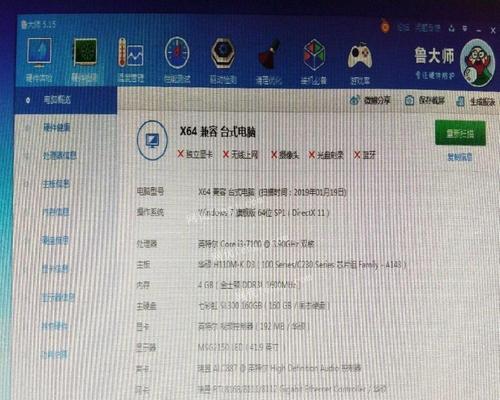Viewport: 500px width, 400px height.
Task: Select 显示器信息 in the sidebar
Action: [x=58, y=297]
